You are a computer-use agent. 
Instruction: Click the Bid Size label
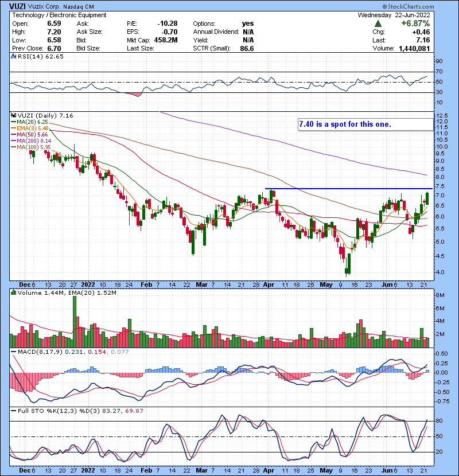pos(88,48)
